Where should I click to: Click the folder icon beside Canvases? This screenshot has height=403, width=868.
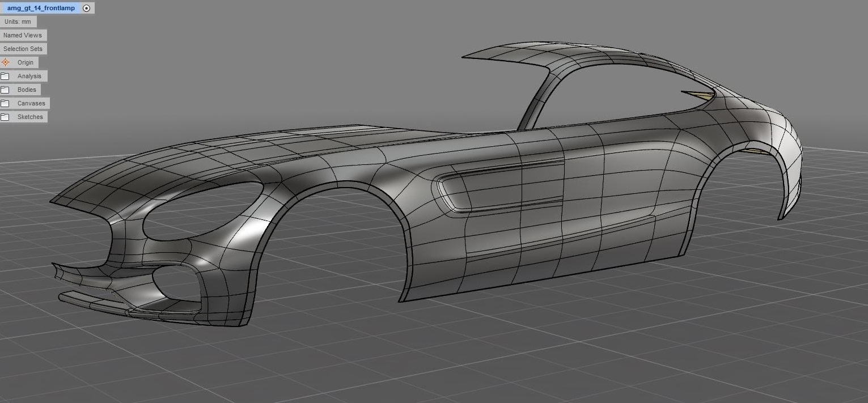point(5,103)
